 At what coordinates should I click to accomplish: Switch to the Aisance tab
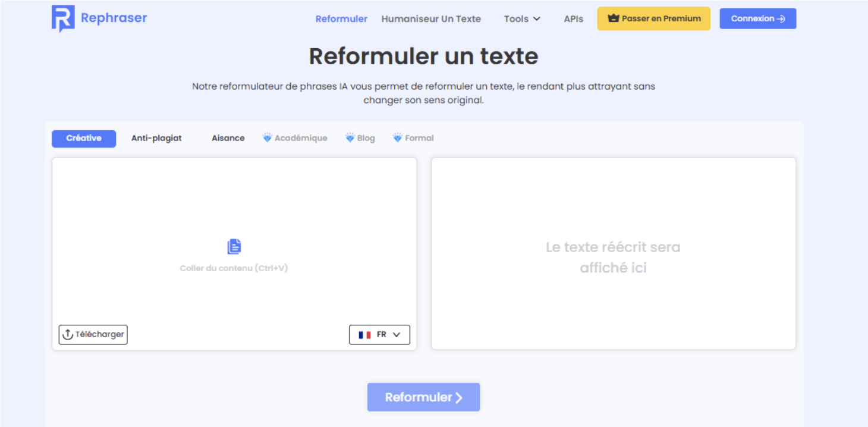coord(228,138)
